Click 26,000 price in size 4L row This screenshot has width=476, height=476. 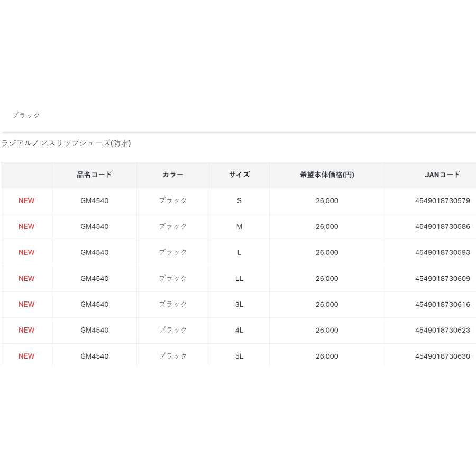[x=327, y=330]
